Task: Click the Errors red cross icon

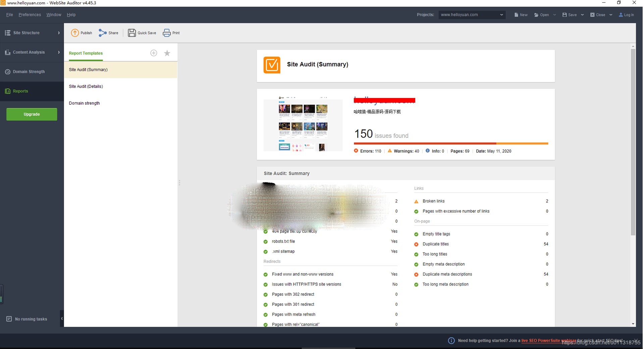Action: (356, 151)
